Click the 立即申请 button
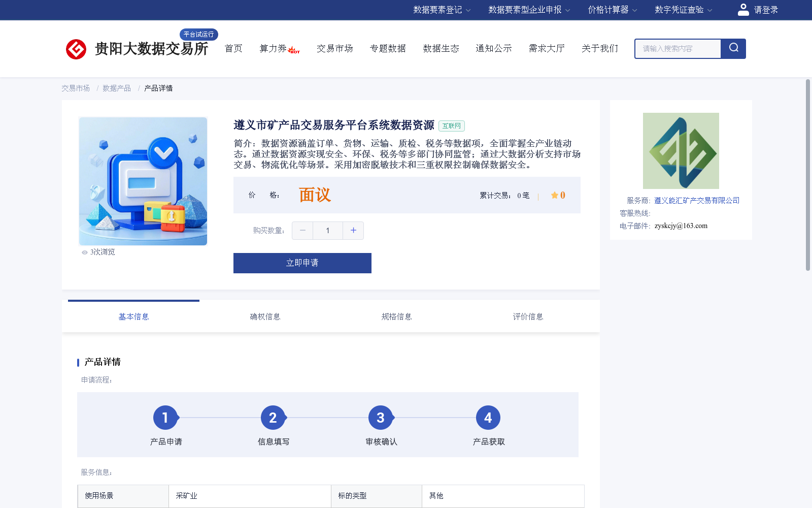This screenshot has height=508, width=812. [302, 263]
